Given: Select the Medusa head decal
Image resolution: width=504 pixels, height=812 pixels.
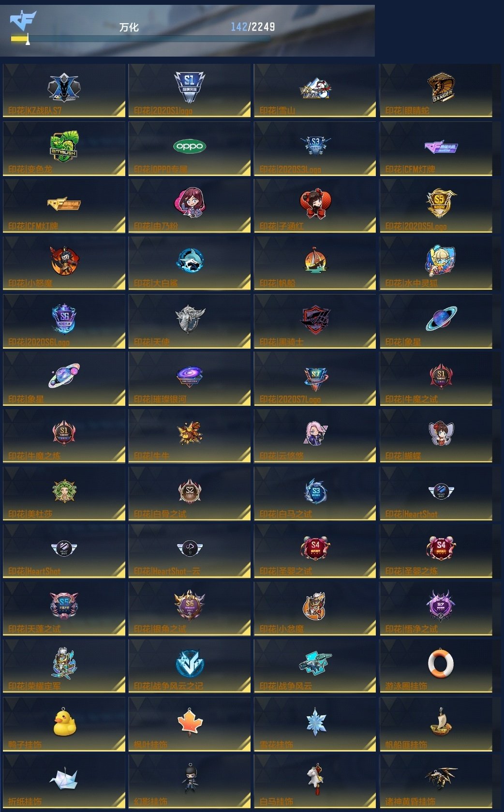Looking at the screenshot, I should pos(64,492).
